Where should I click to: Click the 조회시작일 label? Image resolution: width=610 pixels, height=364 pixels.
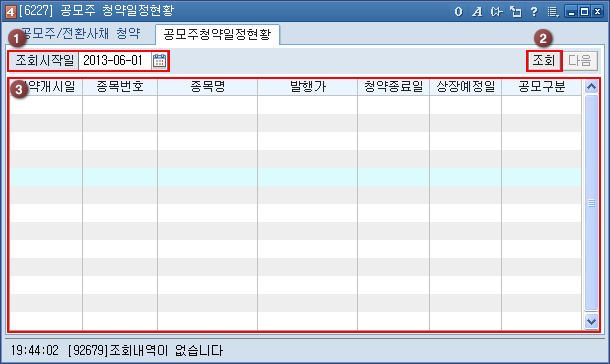pos(44,61)
